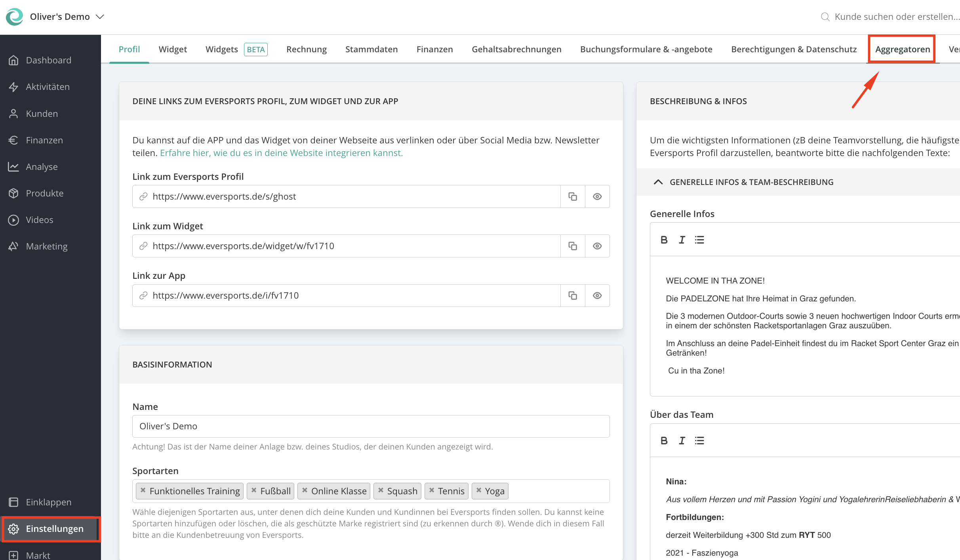Viewport: 960px width, 560px height.
Task: Remove the Squash sport tag
Action: coord(381,490)
